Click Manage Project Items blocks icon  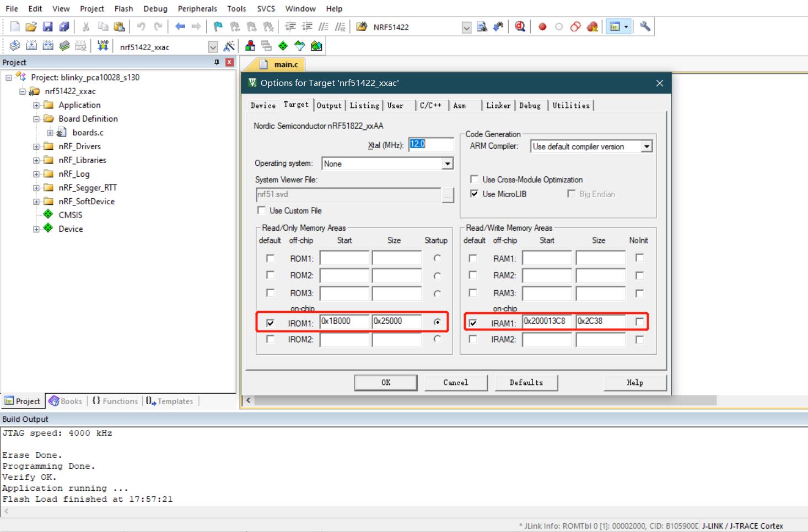tap(250, 46)
